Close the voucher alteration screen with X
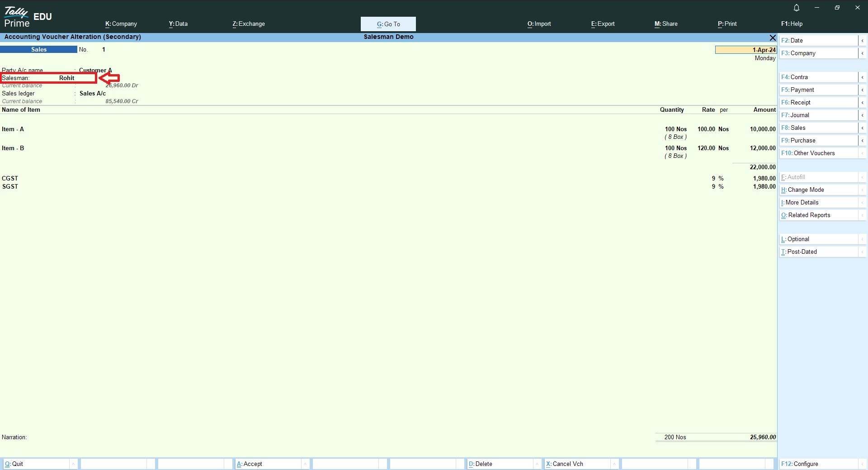 (773, 38)
